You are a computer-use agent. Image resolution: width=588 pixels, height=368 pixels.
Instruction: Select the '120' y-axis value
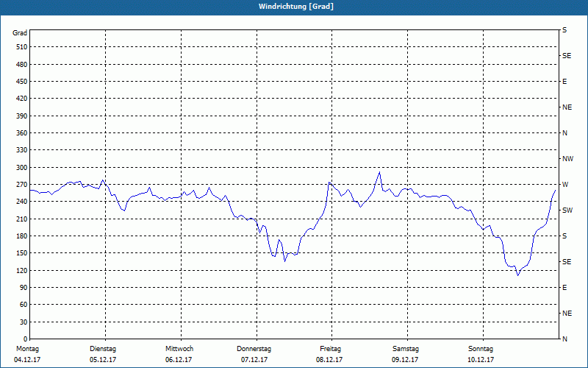click(22, 270)
